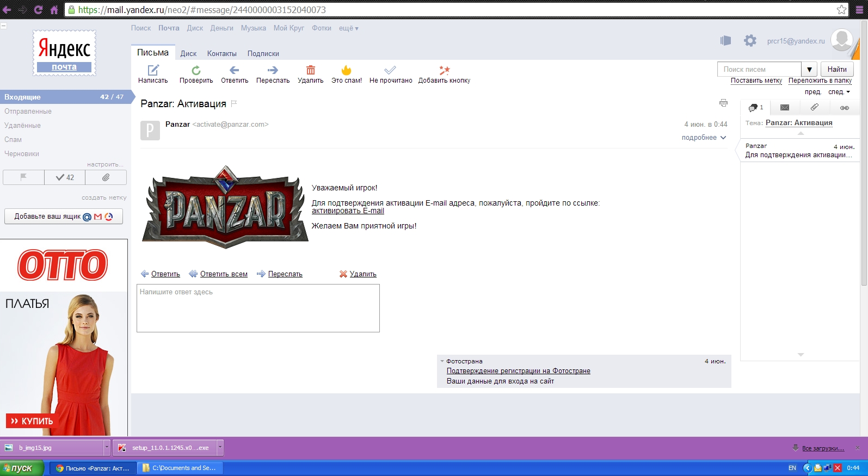Image resolution: width=868 pixels, height=476 pixels.
Task: Filter unread 42 messages button
Action: pos(65,177)
